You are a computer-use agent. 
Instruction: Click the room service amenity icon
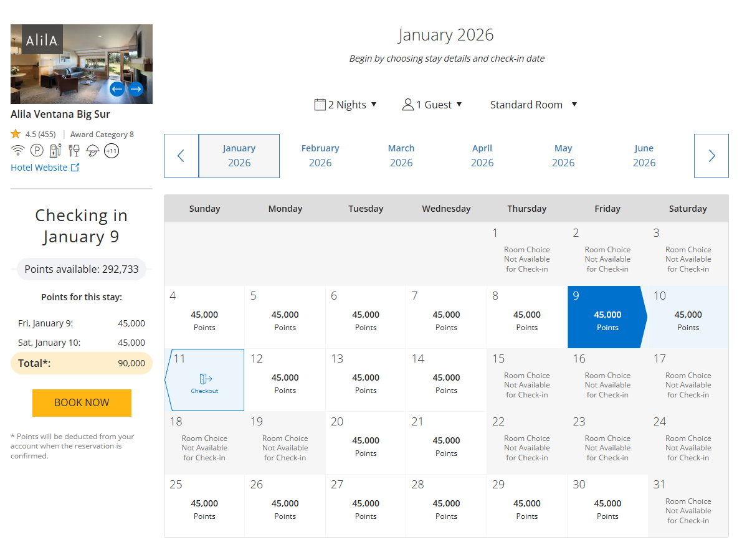tap(93, 151)
